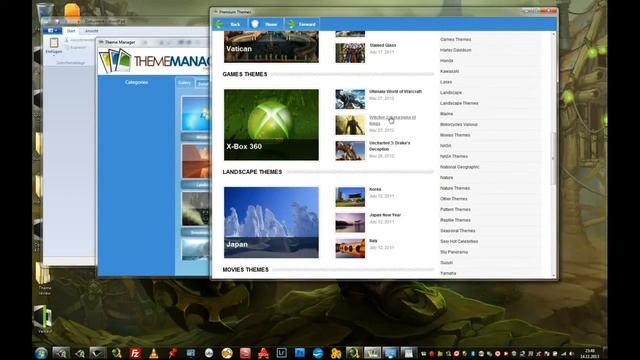Click the red pushpin taskbar icon
The width and height of the screenshot is (640, 360).
point(173,353)
